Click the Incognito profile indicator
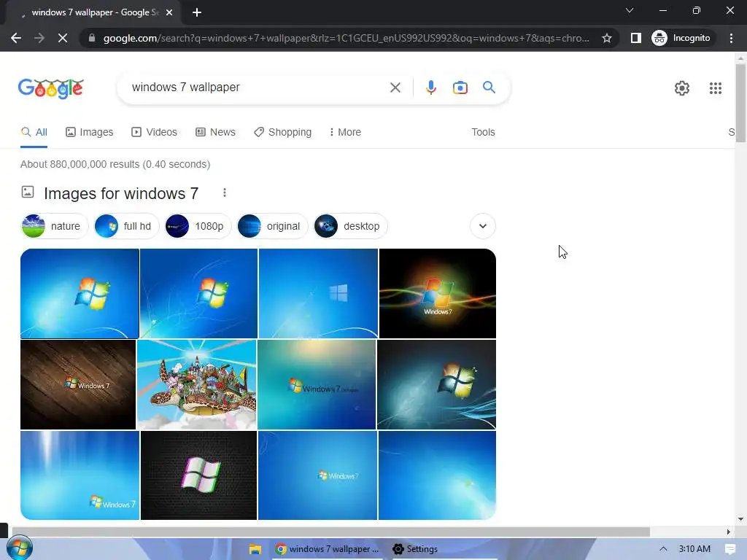Screen dimensions: 747x560 (681, 38)
